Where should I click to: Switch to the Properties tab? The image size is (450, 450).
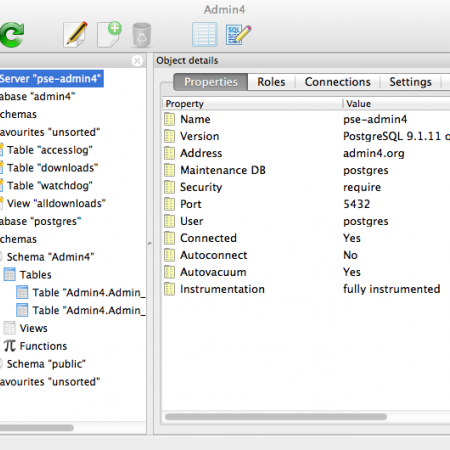(211, 82)
